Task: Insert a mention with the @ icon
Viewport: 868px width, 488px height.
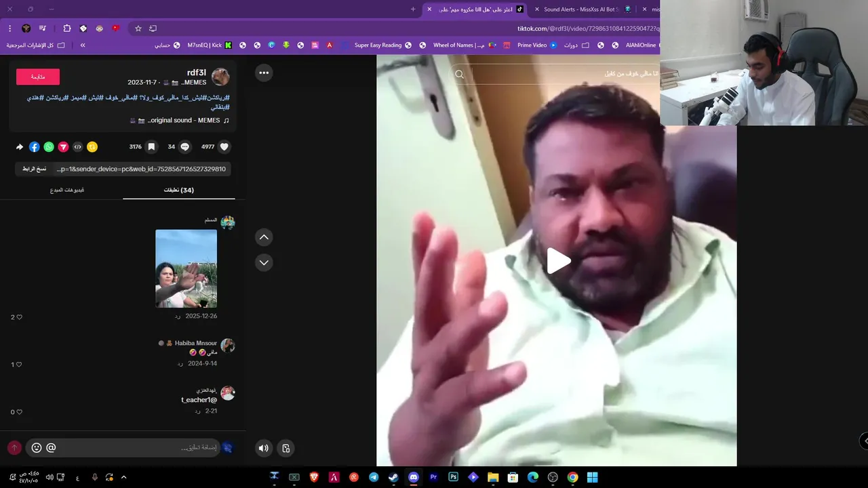Action: pyautogui.click(x=51, y=447)
